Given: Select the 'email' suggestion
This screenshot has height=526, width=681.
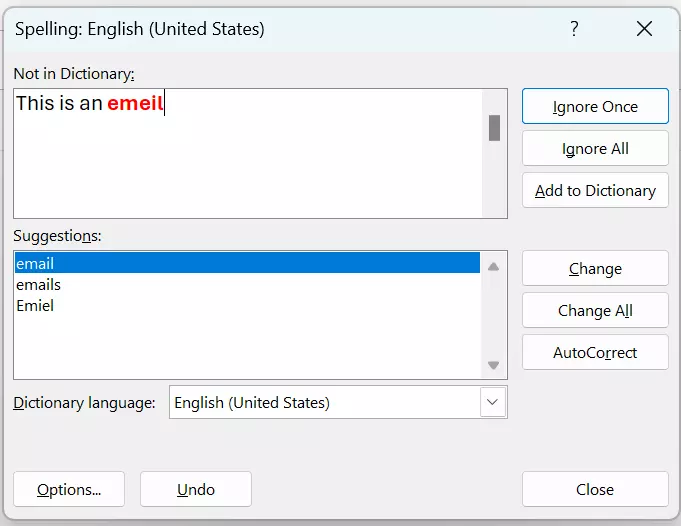Looking at the screenshot, I should tap(247, 263).
